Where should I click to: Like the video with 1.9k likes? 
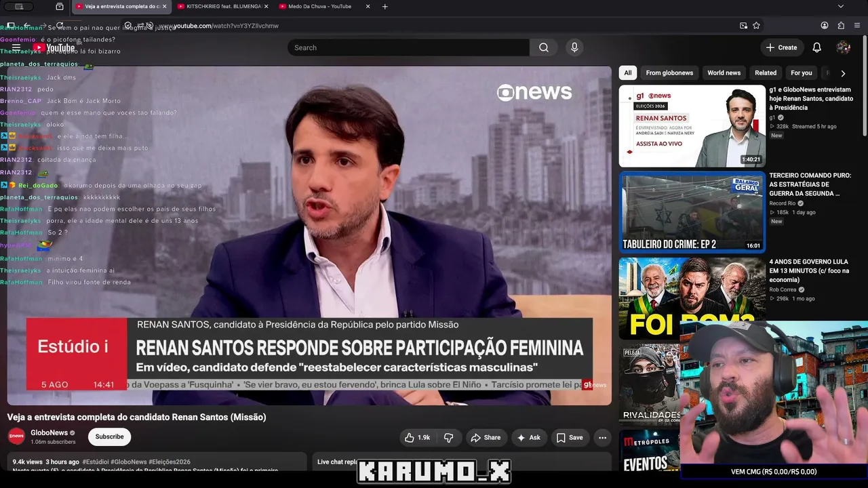coord(417,438)
